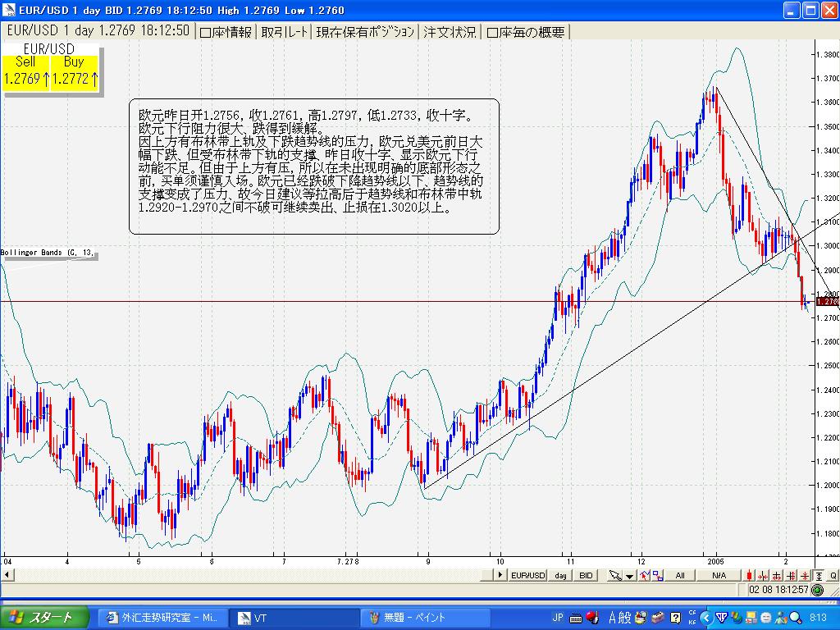Screen dimensions: 840x630
Task: Click the red current price tag on axis
Action: 828,302
